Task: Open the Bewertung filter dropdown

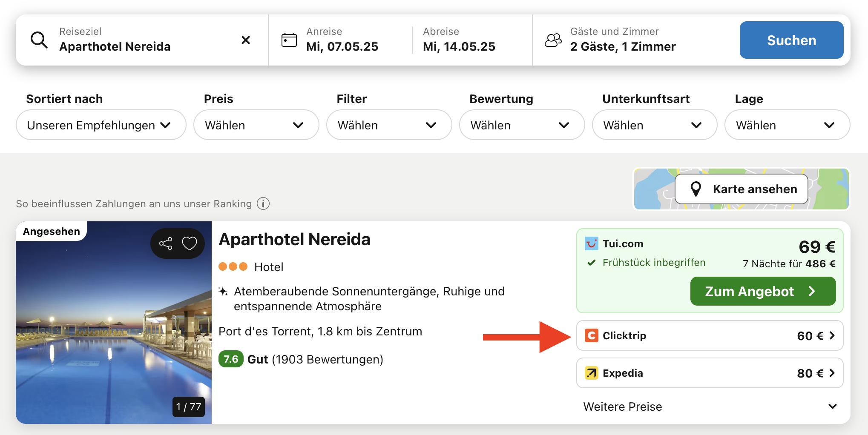Action: [x=521, y=125]
